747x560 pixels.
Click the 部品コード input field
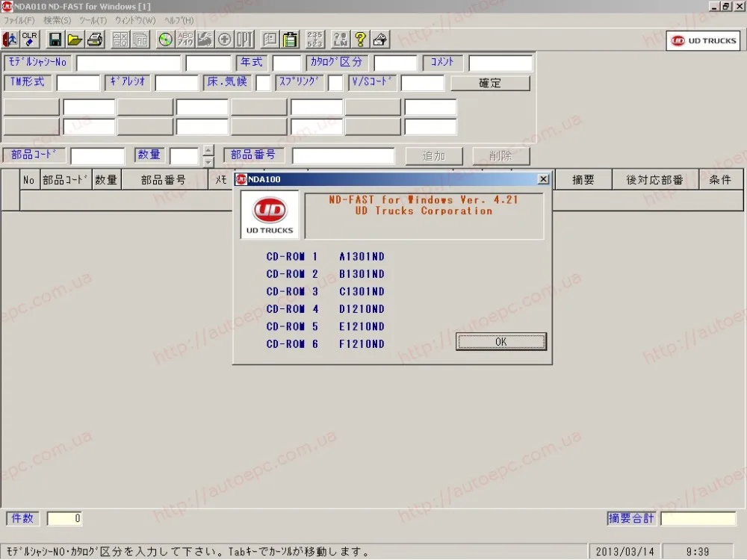[98, 156]
